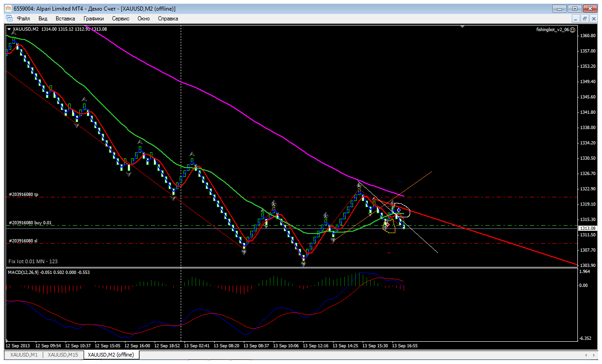Open the Сервис menu
The height and width of the screenshot is (364, 602).
(x=121, y=19)
